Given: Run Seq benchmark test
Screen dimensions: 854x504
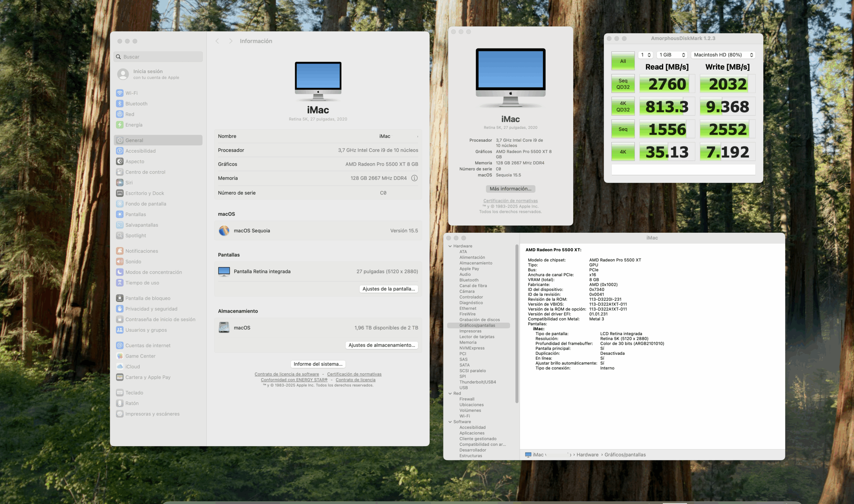Looking at the screenshot, I should pyautogui.click(x=623, y=129).
